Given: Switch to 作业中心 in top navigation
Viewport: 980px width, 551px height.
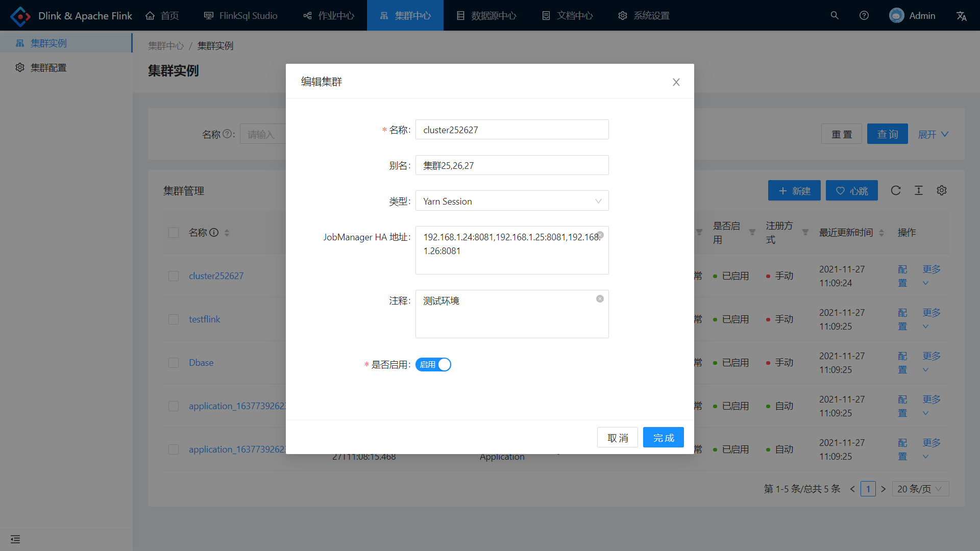Looking at the screenshot, I should click(329, 15).
